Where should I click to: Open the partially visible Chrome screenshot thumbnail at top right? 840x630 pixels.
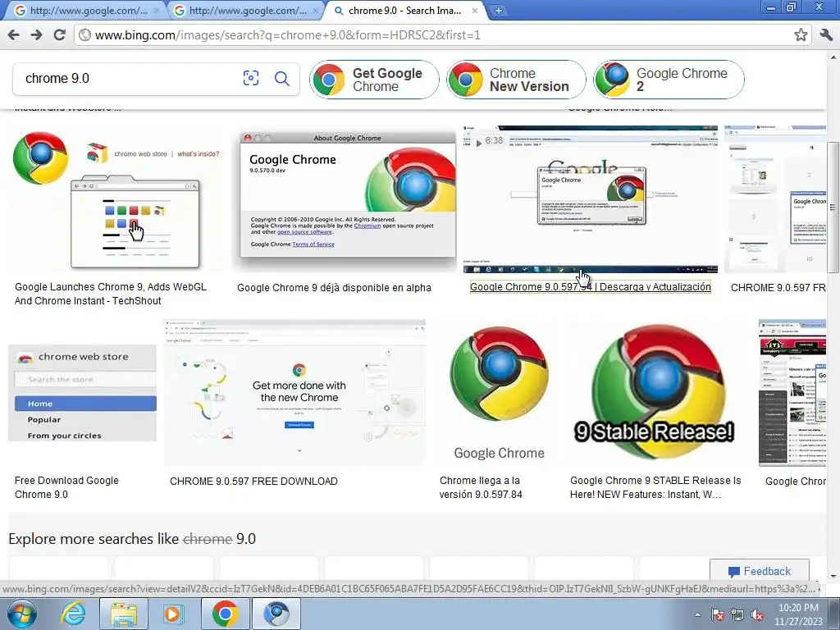775,199
